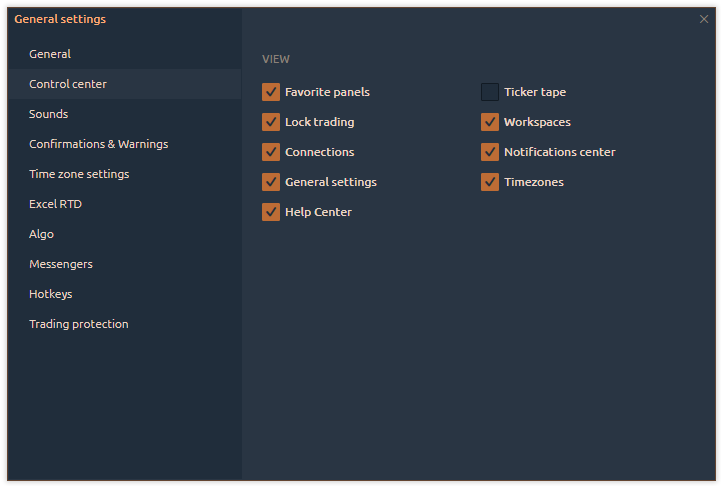Switch to Time zone settings
The width and height of the screenshot is (721, 486).
point(79,174)
